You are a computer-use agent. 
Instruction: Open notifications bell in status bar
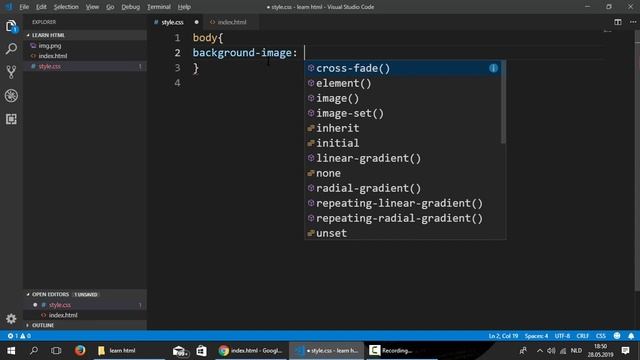coord(631,336)
